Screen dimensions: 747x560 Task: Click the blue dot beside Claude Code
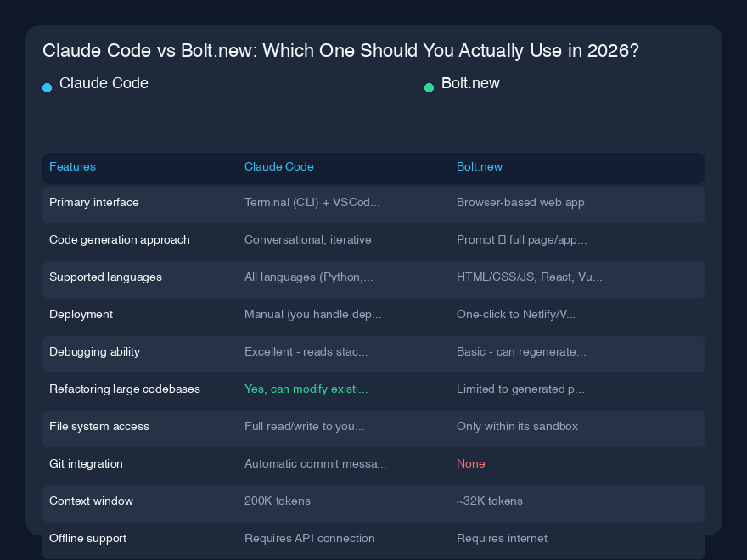[48, 87]
